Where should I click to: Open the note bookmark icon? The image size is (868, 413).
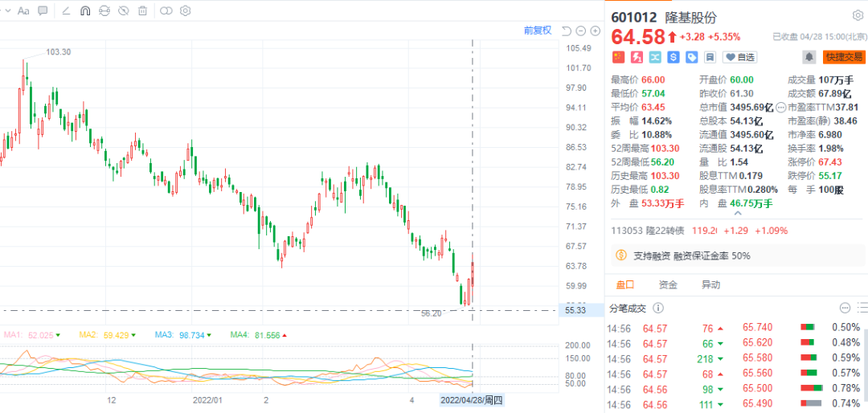coord(710,57)
